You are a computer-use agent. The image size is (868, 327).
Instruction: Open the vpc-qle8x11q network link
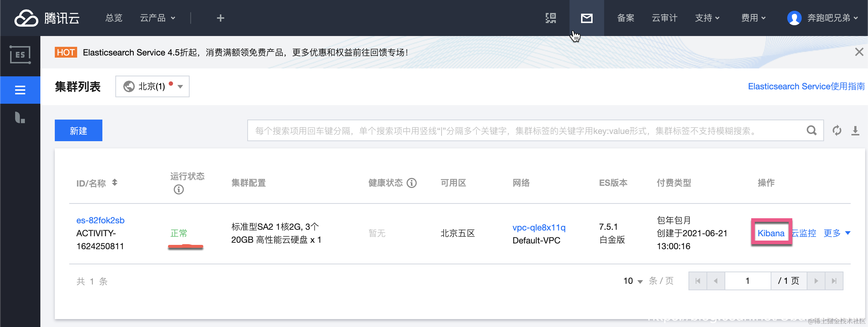click(x=539, y=227)
